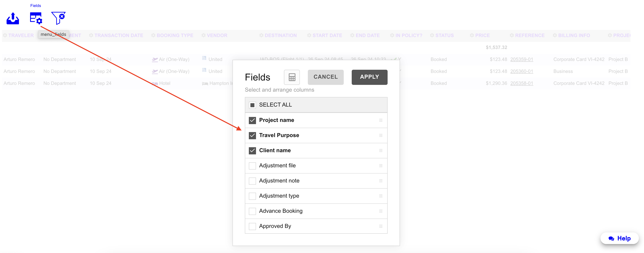Grab the drag handle for Project name

380,120
